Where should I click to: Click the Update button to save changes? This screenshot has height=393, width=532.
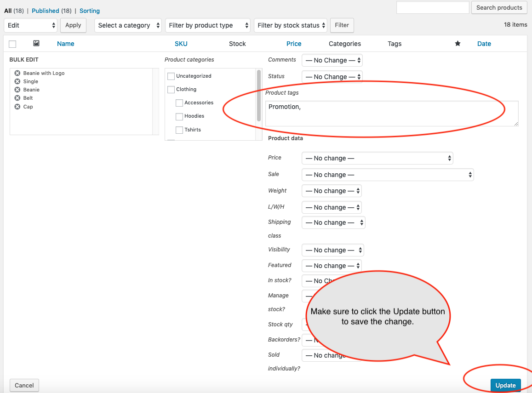(x=505, y=385)
